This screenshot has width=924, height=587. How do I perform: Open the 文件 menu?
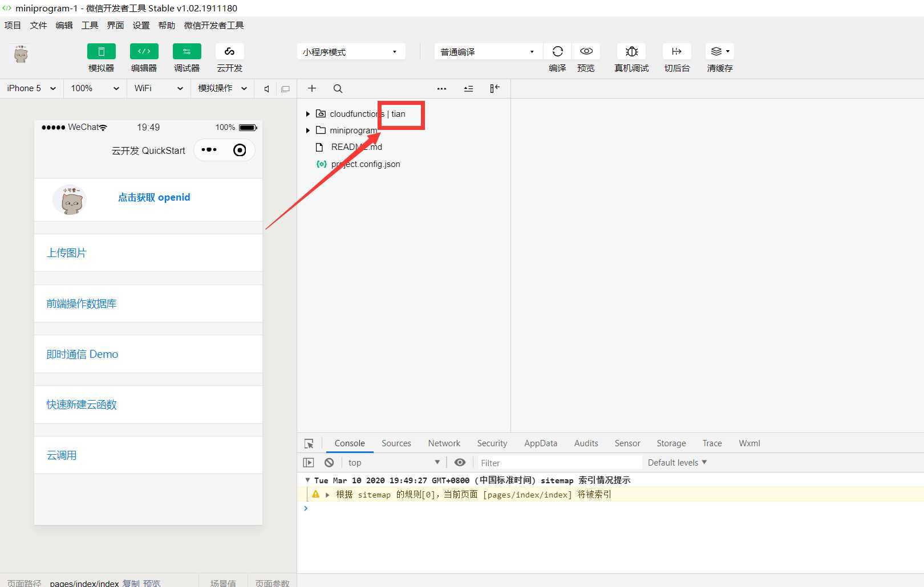pos(38,25)
